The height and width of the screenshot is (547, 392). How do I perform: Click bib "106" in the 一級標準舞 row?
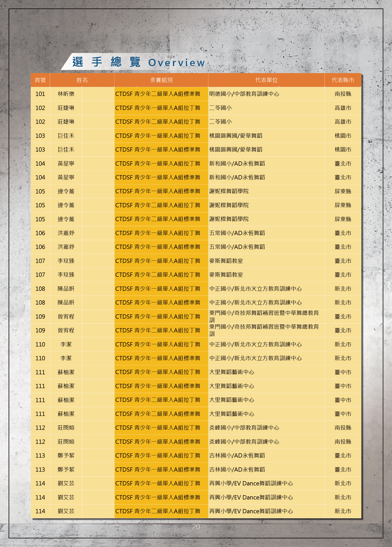40,247
